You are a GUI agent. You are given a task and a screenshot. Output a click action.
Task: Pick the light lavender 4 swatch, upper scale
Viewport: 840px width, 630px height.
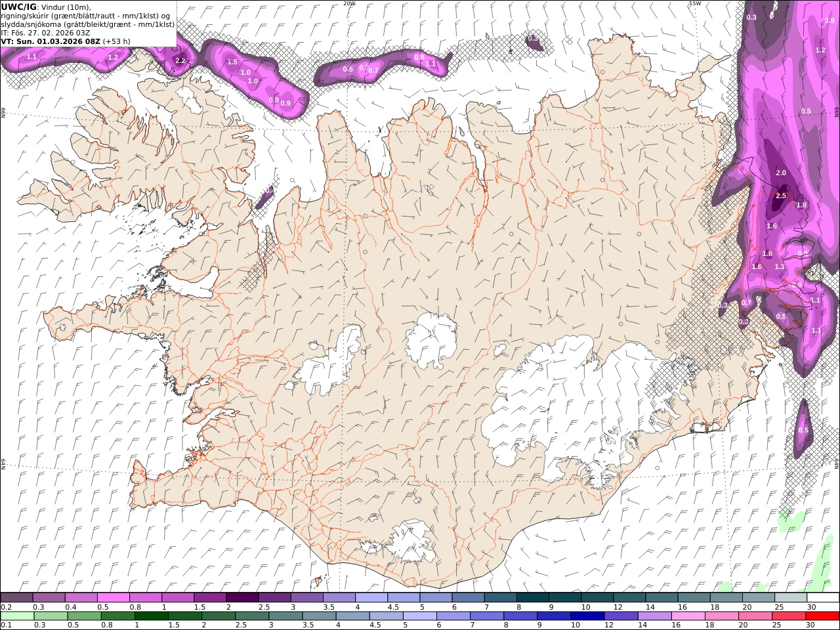pyautogui.click(x=371, y=598)
